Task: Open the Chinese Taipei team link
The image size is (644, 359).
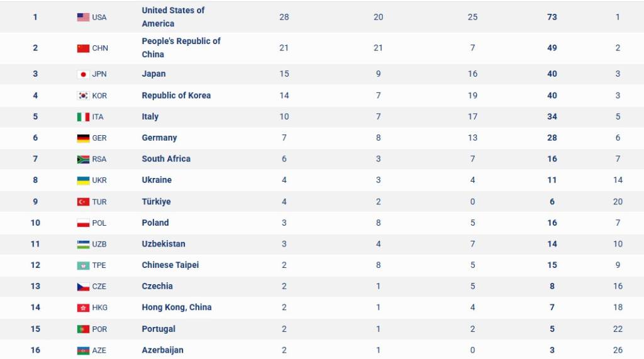Action: [170, 265]
